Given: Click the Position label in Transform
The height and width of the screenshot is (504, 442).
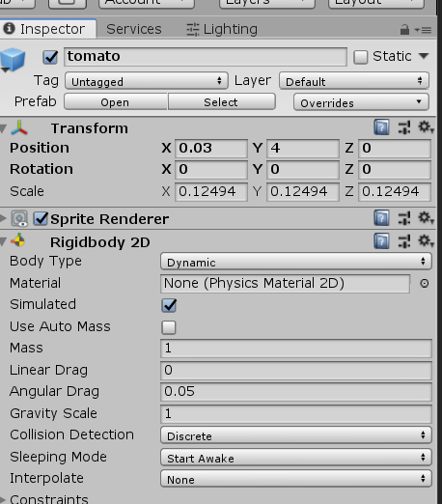Looking at the screenshot, I should (x=40, y=149).
